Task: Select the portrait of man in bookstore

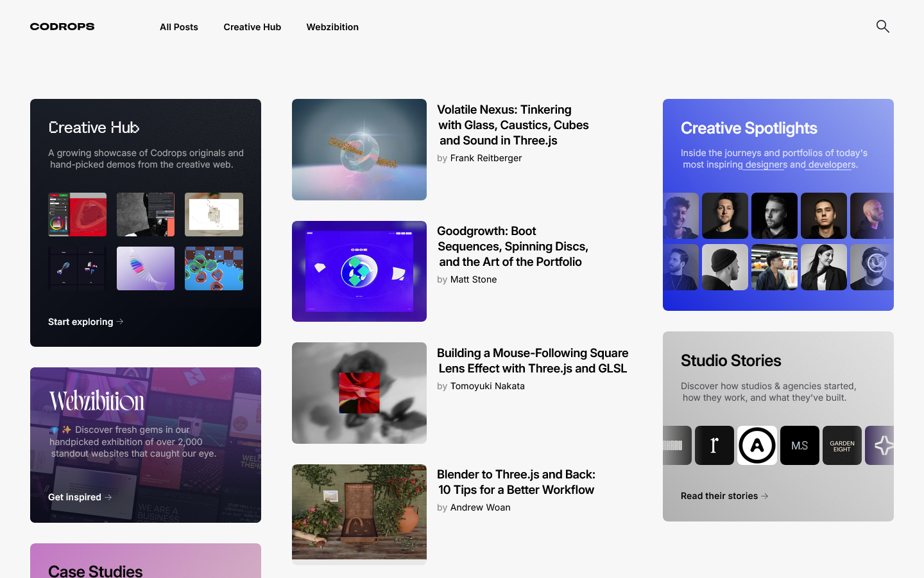Action: (774, 267)
